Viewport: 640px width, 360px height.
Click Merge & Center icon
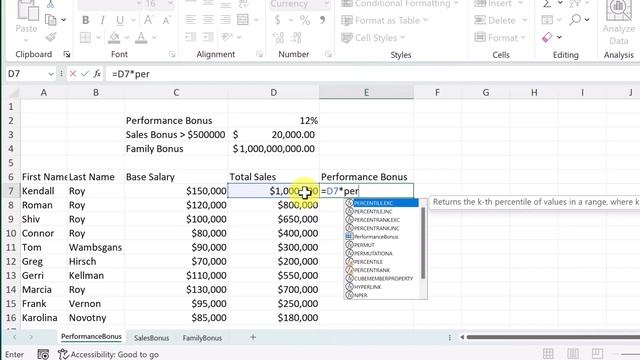click(x=243, y=20)
